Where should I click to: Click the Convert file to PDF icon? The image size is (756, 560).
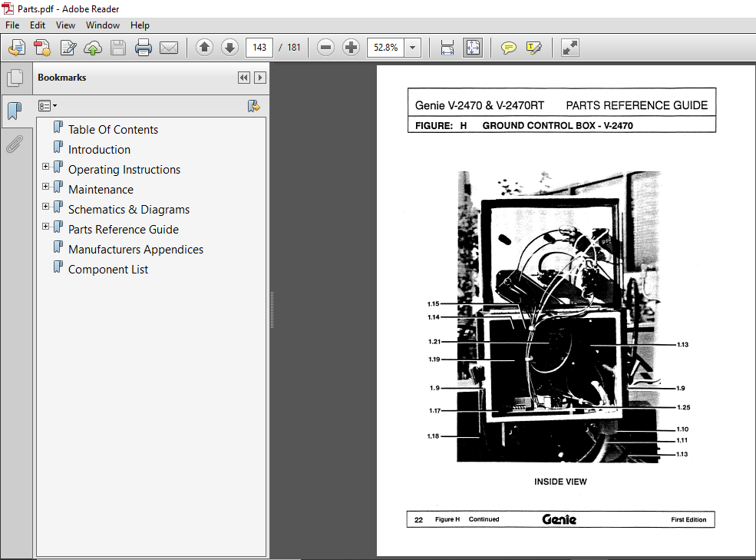click(x=42, y=48)
